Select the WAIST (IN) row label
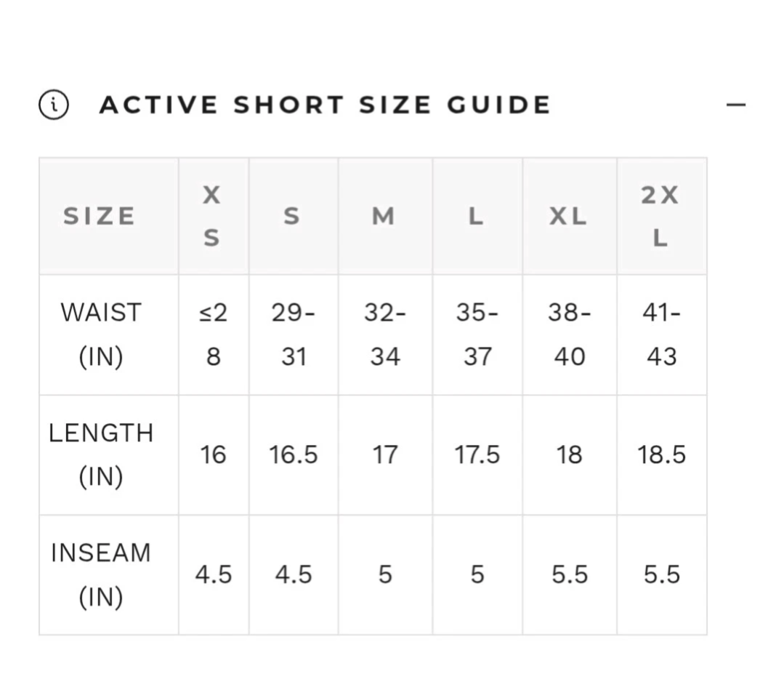This screenshot has height=690, width=784. 109,334
